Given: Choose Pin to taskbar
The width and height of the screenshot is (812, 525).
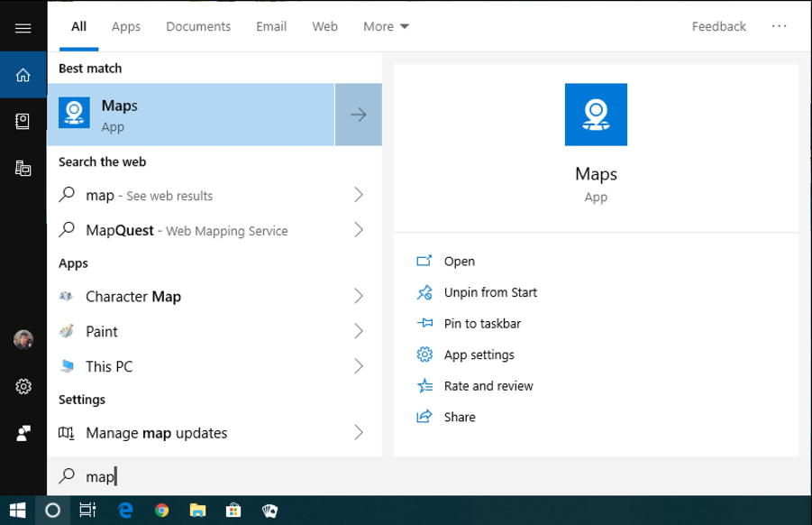Looking at the screenshot, I should (483, 324).
